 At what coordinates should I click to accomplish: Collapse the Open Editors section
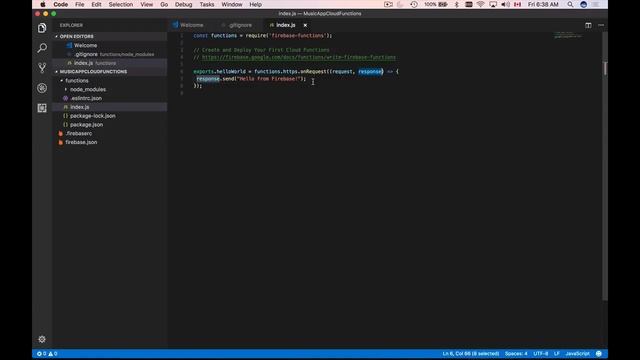[76, 36]
